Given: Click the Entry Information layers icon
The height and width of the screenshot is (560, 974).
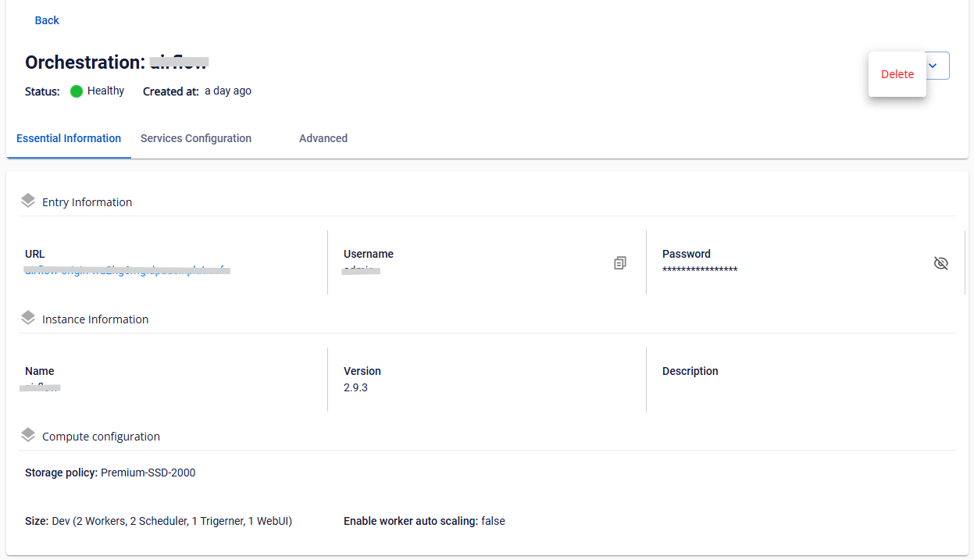Looking at the screenshot, I should click(x=28, y=201).
